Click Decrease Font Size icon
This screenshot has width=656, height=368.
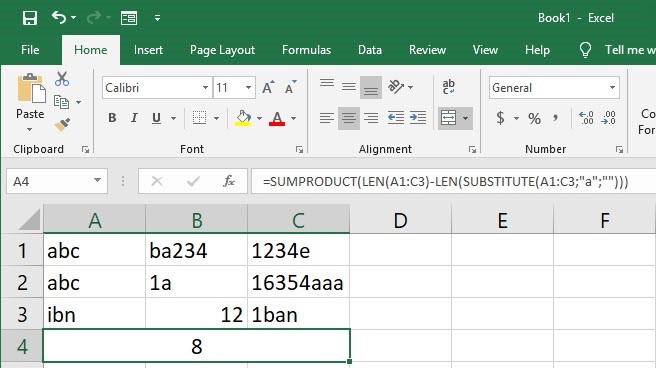[x=290, y=87]
